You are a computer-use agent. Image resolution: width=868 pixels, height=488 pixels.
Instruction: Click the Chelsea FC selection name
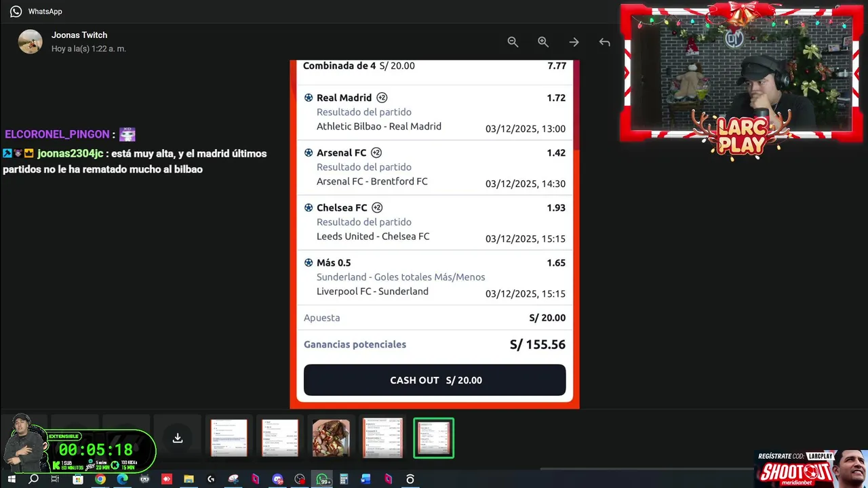tap(342, 207)
